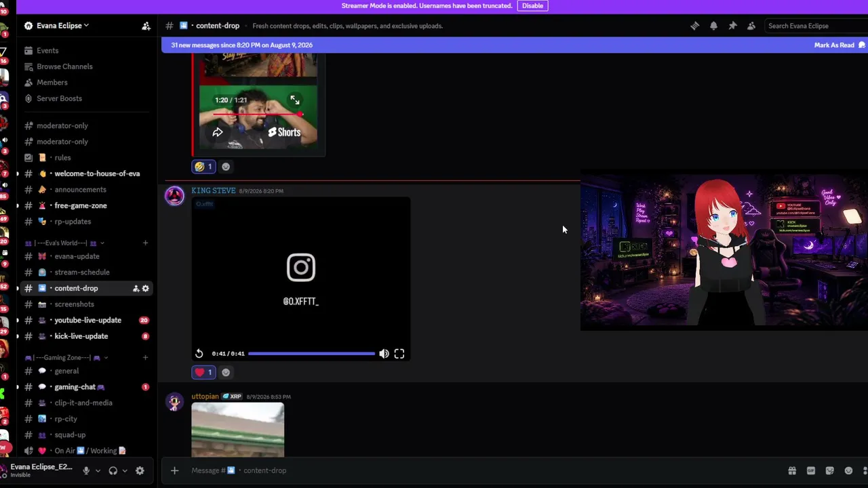Add reaction beside laughing emoji reaction
868x488 pixels.
pos(226,166)
